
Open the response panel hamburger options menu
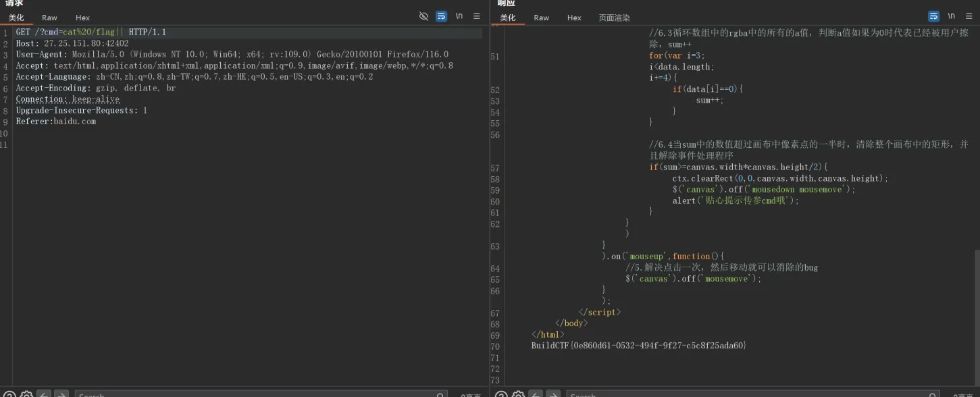tap(969, 16)
